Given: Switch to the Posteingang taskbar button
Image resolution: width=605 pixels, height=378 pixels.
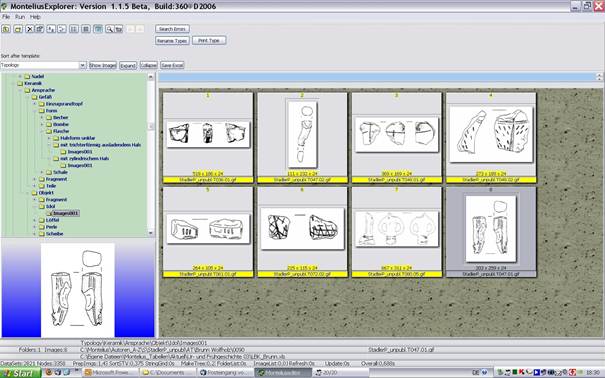Looking at the screenshot, I should pos(224,373).
